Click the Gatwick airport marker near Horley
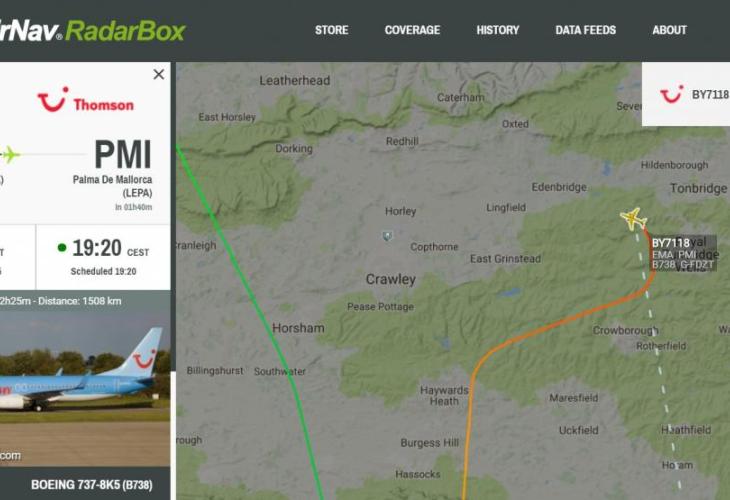Screen dimensions: 730x500 pyautogui.click(x=386, y=236)
